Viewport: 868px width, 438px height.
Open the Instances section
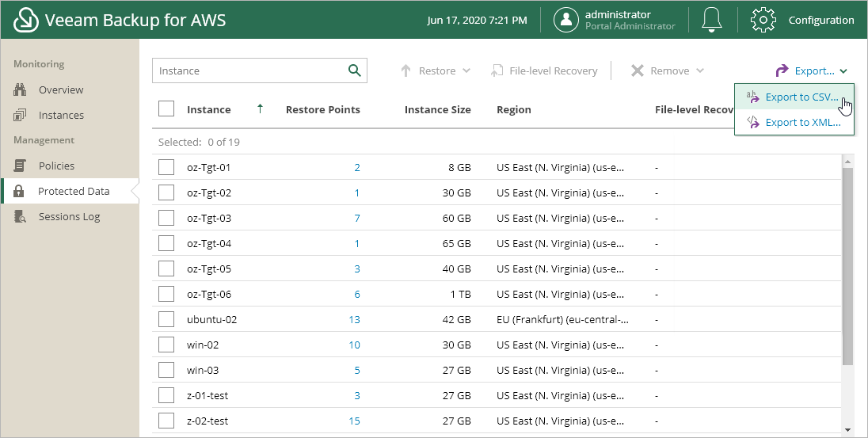tap(61, 115)
